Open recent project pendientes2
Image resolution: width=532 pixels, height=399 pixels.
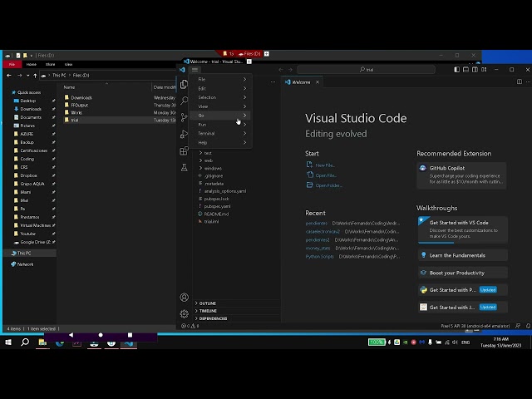click(318, 240)
